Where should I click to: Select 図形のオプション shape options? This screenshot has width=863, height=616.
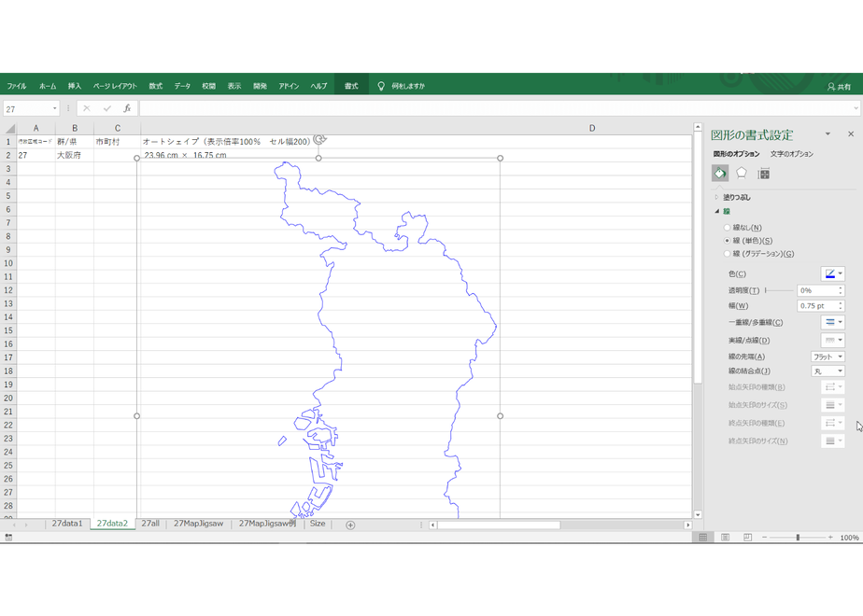coord(736,154)
